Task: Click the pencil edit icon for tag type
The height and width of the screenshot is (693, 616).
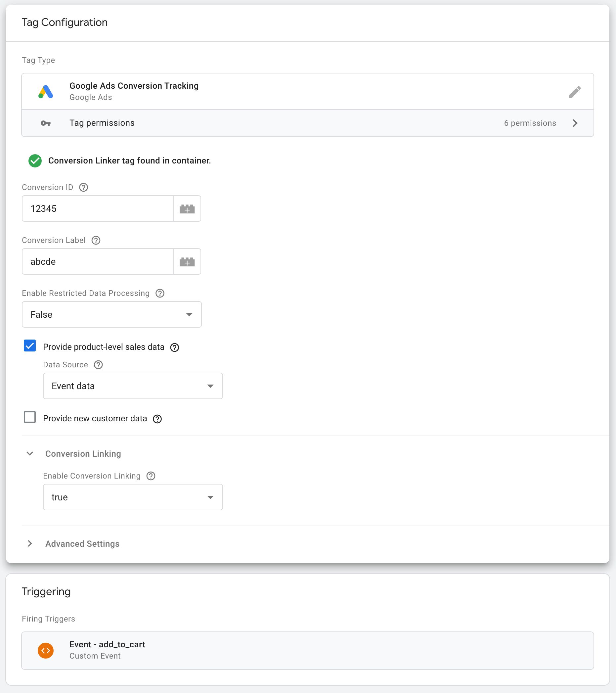Action: (575, 92)
